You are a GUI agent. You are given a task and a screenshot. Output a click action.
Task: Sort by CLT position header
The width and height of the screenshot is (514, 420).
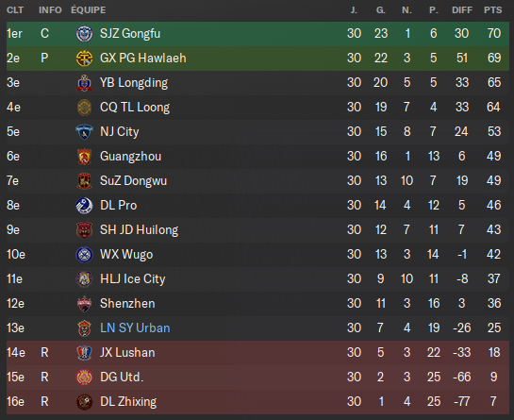[15, 10]
